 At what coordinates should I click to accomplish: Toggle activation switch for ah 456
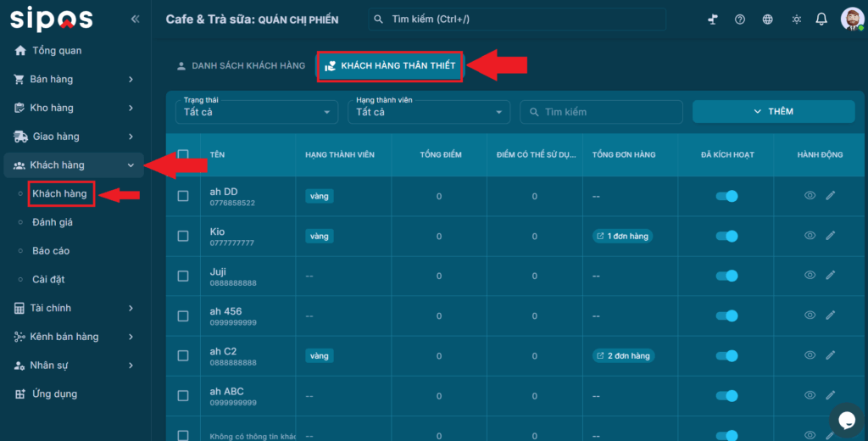click(726, 315)
